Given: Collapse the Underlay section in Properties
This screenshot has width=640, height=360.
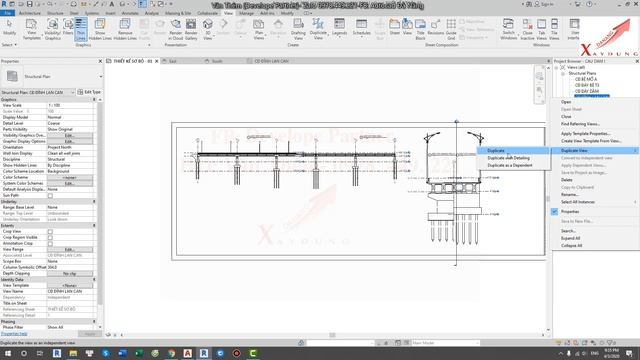Looking at the screenshot, I should [x=94, y=202].
